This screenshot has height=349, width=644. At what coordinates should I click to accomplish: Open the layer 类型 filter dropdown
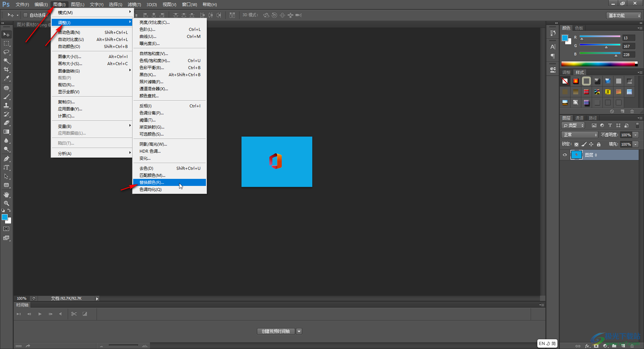pyautogui.click(x=573, y=125)
